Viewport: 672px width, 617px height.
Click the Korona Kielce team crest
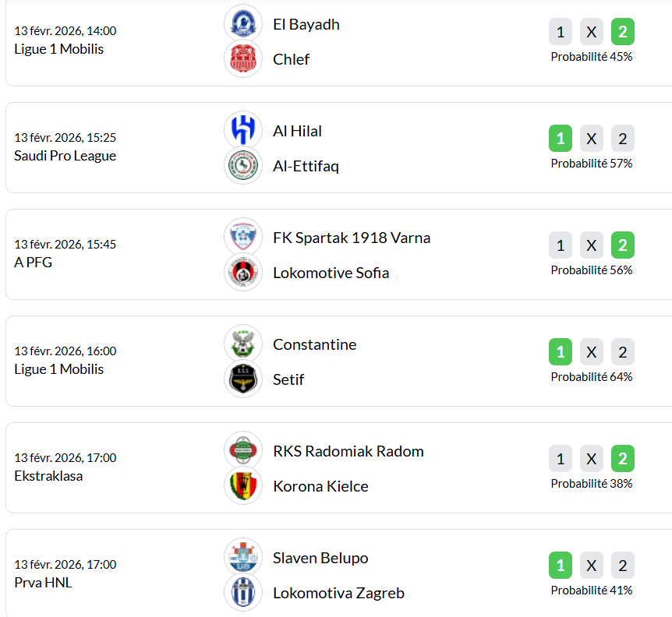tap(243, 486)
